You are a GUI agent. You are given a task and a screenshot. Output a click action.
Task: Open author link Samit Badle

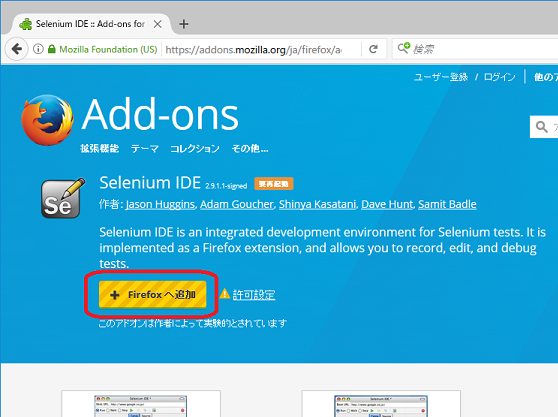click(x=447, y=204)
